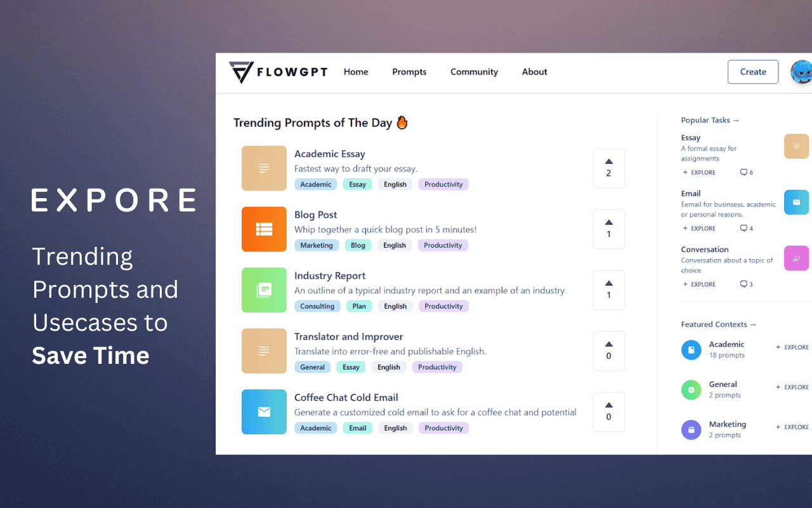Explore the General context
The width and height of the screenshot is (812, 508).
click(x=792, y=387)
